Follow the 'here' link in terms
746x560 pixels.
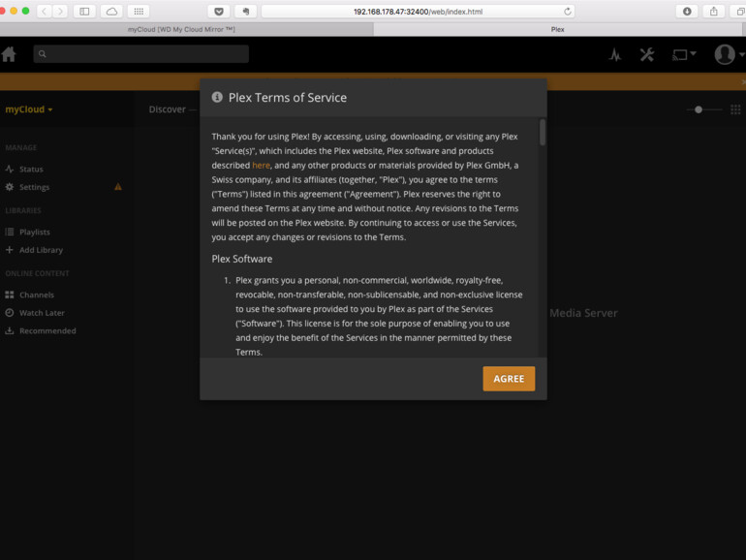(x=261, y=165)
